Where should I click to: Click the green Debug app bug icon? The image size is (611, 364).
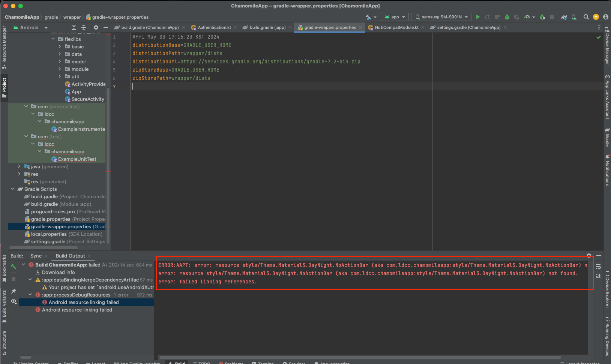tap(507, 17)
